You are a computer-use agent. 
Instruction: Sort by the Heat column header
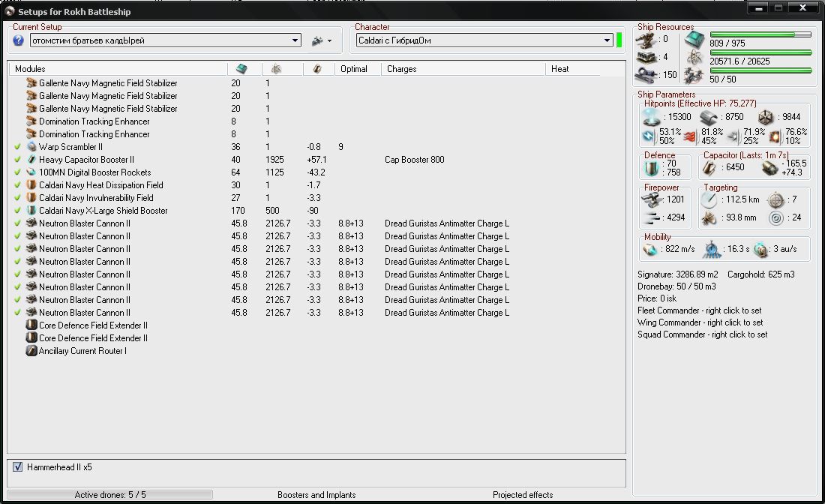(572, 69)
